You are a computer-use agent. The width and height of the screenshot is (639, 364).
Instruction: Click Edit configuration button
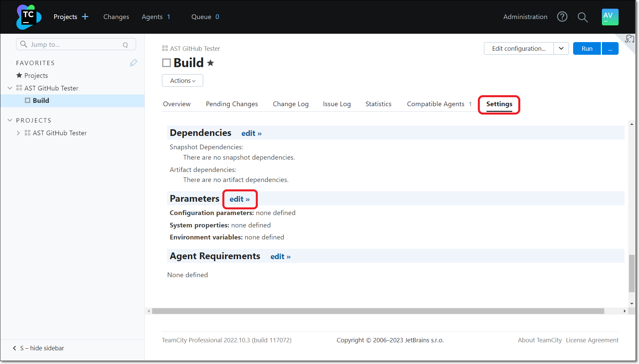519,48
